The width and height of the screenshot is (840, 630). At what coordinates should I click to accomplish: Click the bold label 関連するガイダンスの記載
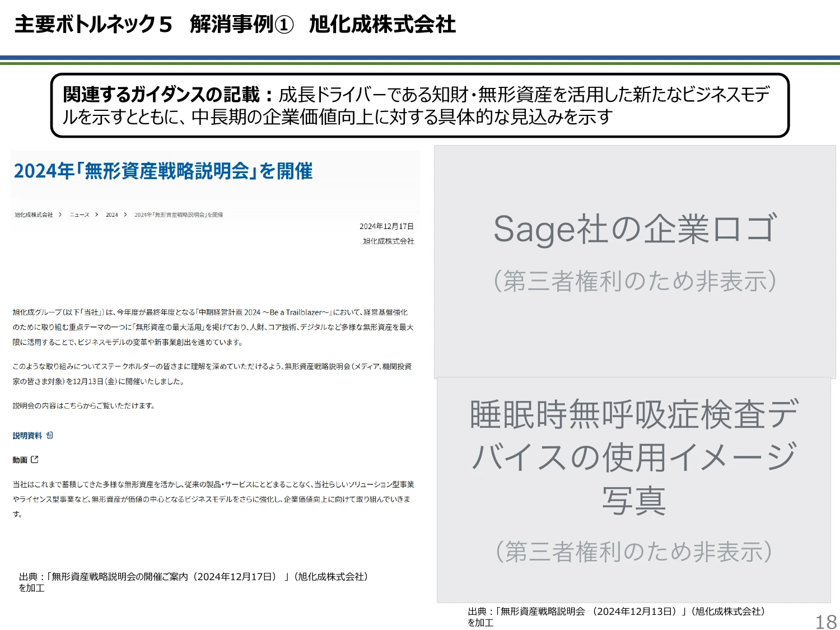[161, 94]
